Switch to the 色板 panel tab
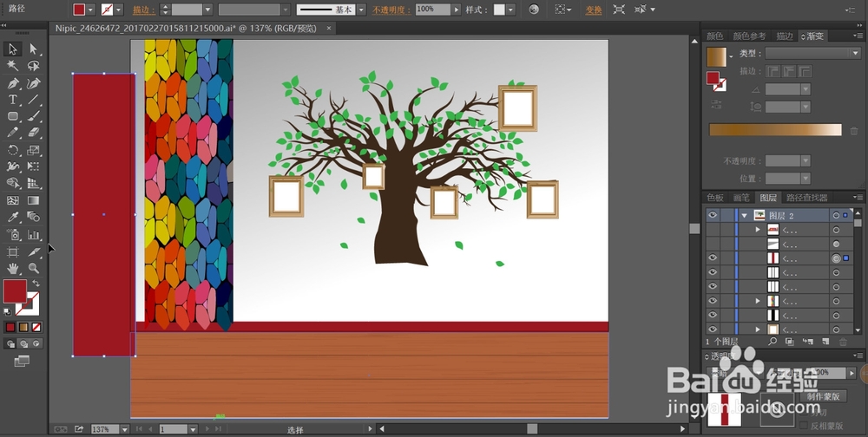Screen dimensions: 868x437 (714, 198)
